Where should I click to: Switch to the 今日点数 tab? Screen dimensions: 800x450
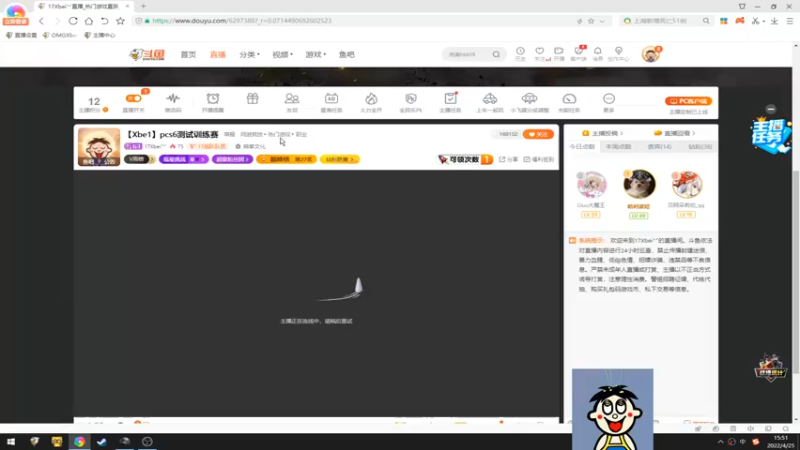[583, 146]
